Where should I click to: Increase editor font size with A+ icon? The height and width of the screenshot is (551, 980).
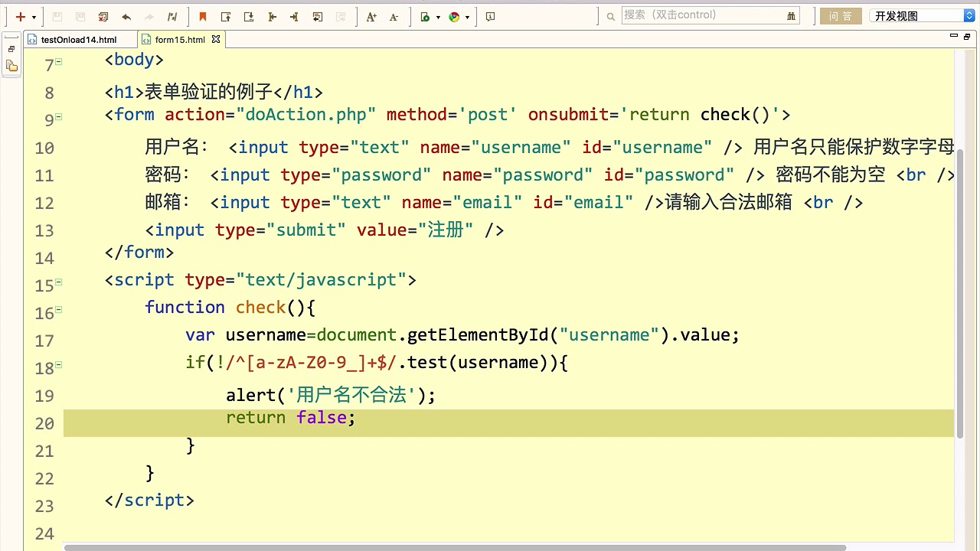coord(371,17)
